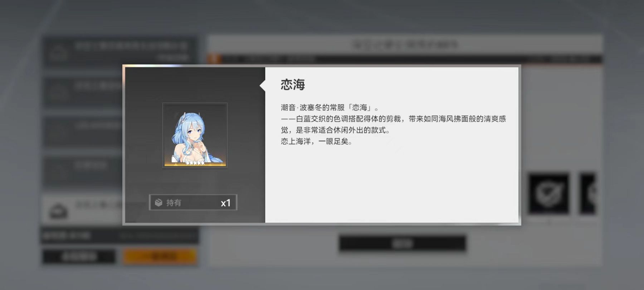Click the 恋海 title in the popup
Screen dimensions: 644x290
click(x=293, y=84)
